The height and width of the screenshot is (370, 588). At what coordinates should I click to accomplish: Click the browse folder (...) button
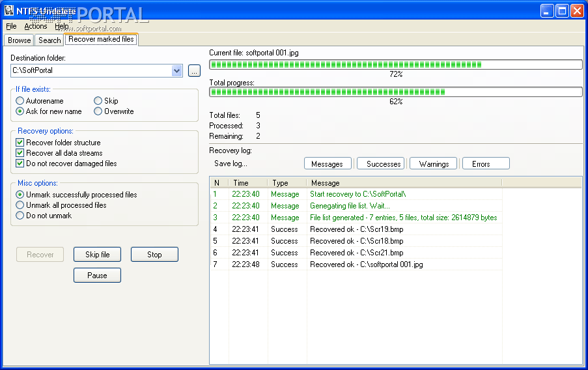click(194, 70)
